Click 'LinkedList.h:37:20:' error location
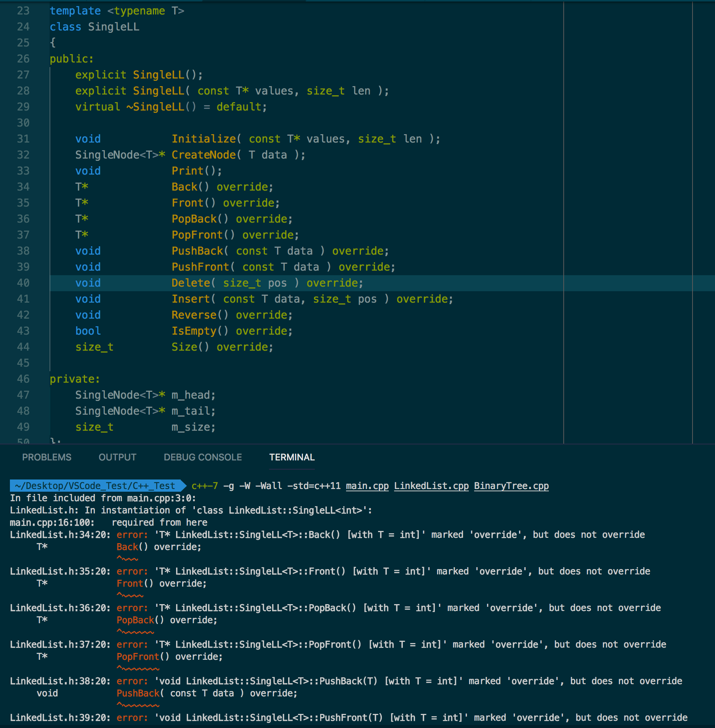715x728 pixels. tap(60, 645)
